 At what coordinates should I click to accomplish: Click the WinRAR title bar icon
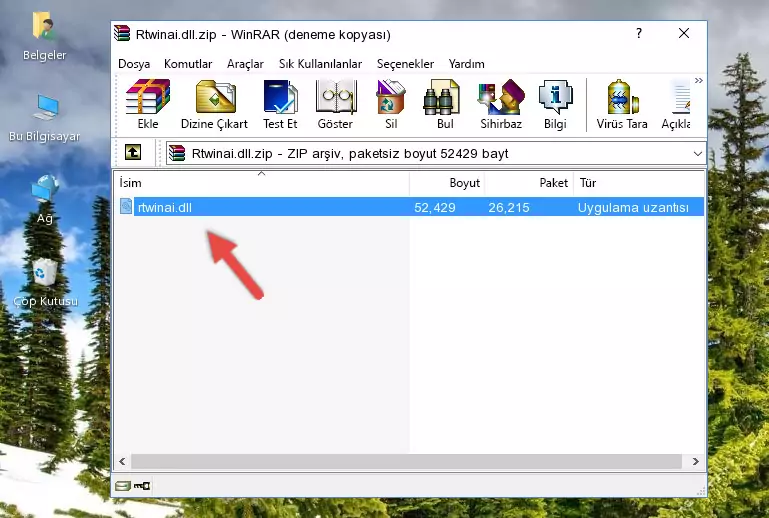click(122, 33)
